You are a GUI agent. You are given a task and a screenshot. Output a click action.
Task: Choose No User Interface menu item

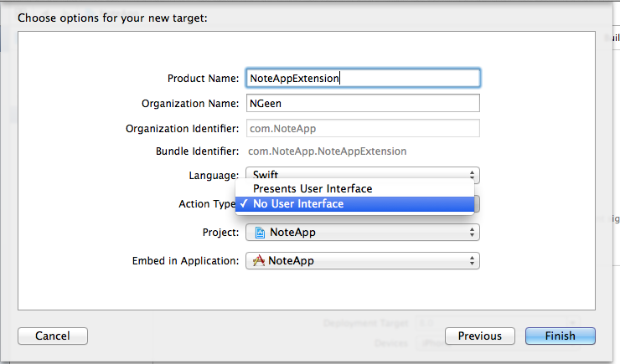point(354,203)
